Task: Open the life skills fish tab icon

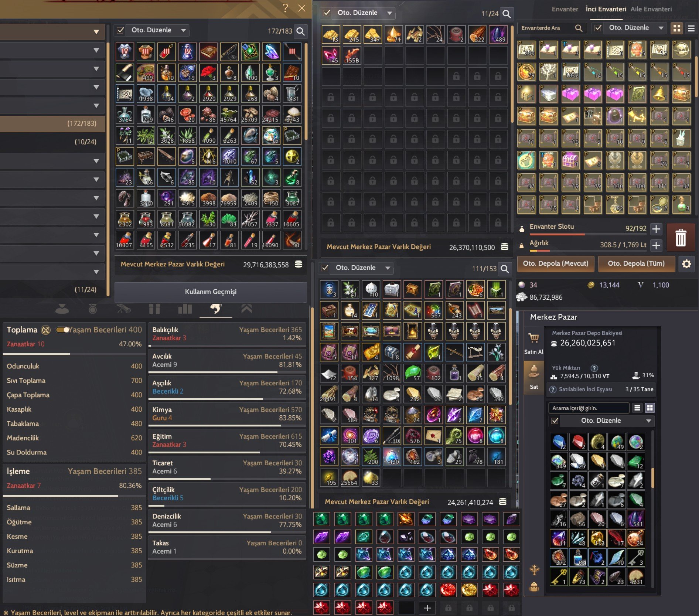Action: tap(216, 309)
